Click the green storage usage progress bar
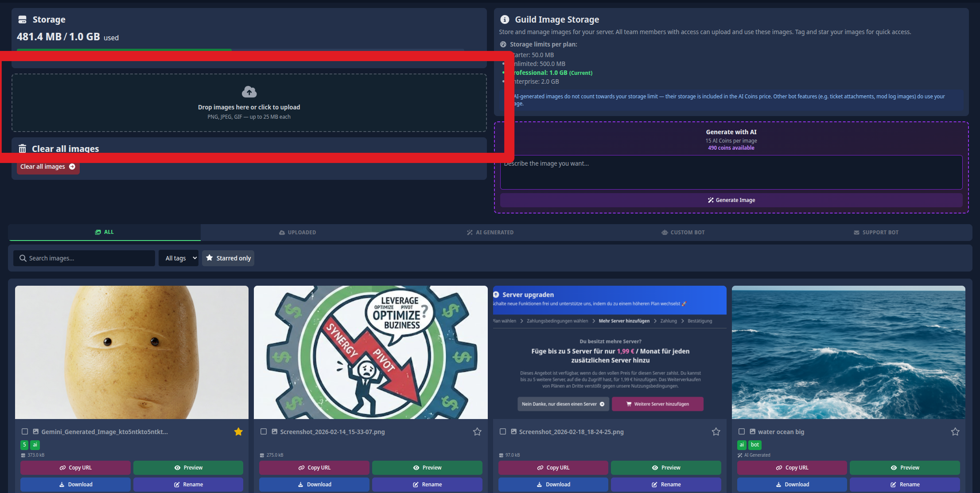980x493 pixels. (x=124, y=50)
